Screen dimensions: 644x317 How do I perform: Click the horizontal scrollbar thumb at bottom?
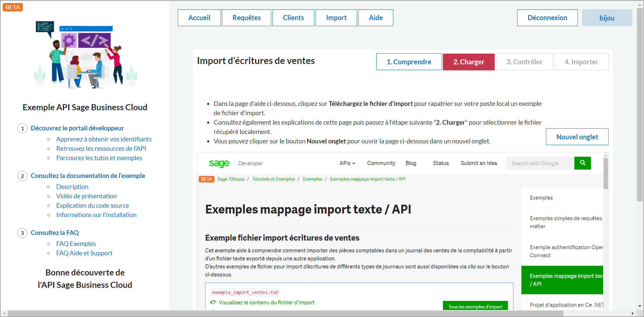pos(286,314)
